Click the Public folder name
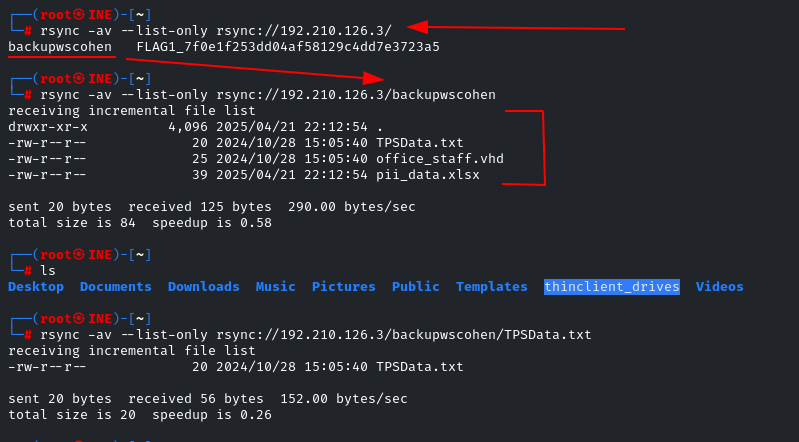 click(416, 287)
